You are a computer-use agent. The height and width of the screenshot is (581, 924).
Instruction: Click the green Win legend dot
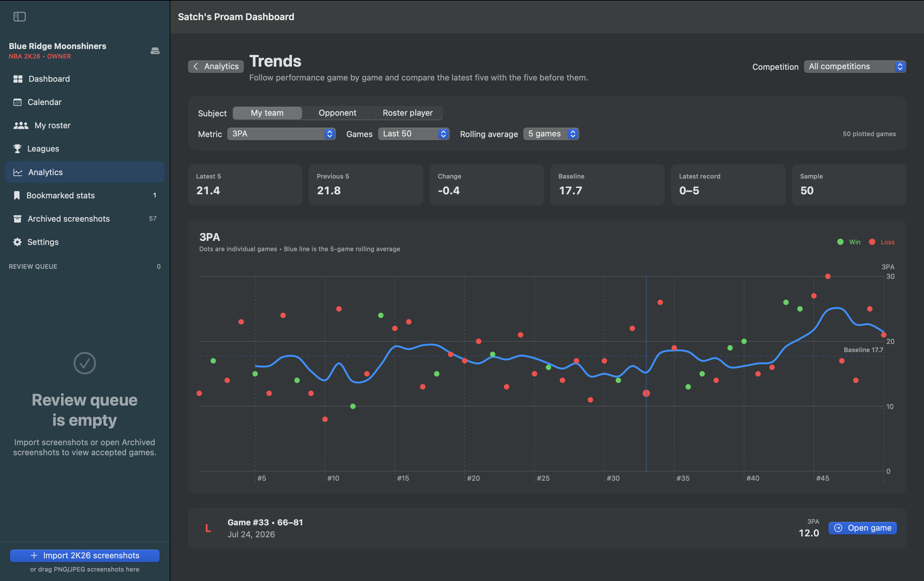[x=840, y=242]
